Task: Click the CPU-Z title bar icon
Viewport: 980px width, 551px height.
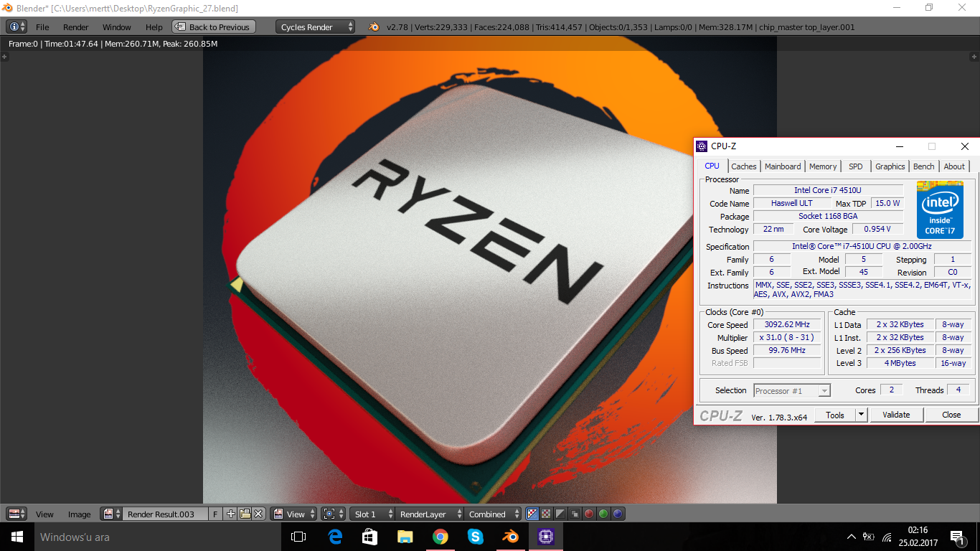Action: [x=702, y=146]
